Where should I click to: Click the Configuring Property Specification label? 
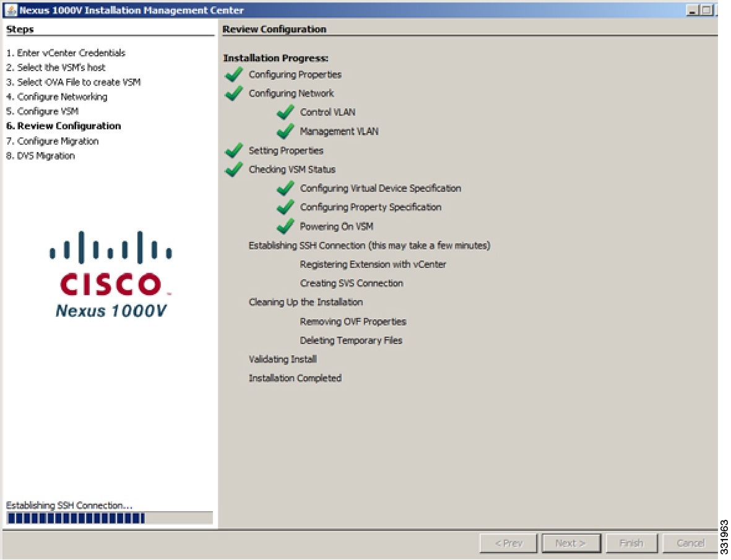371,207
